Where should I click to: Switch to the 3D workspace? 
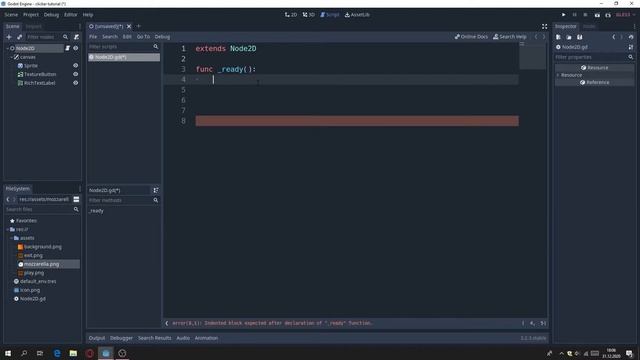click(x=309, y=15)
